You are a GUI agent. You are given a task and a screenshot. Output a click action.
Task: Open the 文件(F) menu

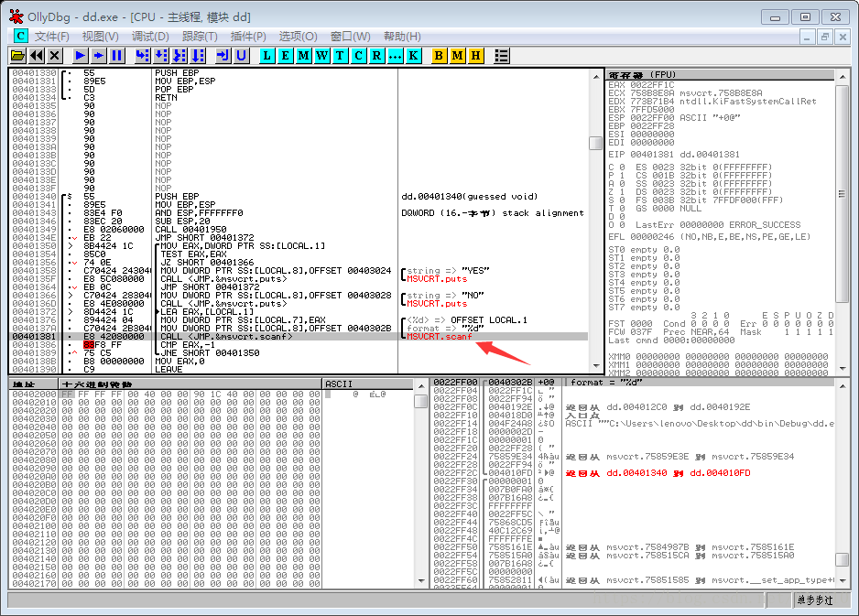tap(52, 36)
